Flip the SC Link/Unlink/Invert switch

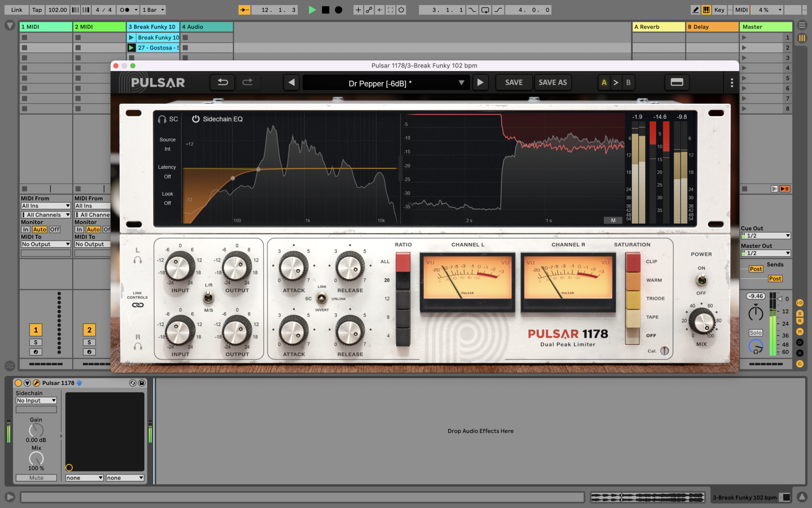(322, 298)
